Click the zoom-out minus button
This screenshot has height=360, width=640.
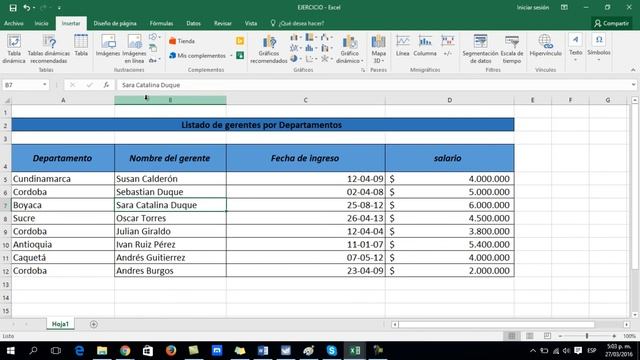click(560, 336)
